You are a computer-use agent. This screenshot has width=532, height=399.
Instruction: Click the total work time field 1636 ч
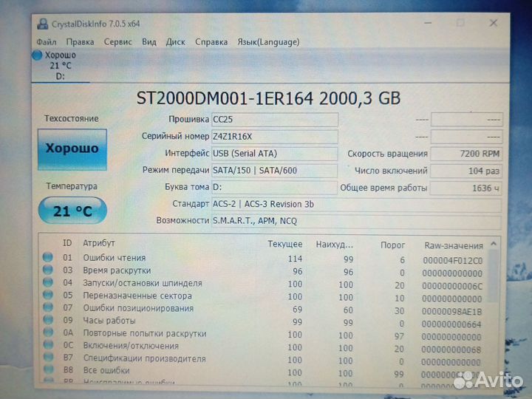click(466, 188)
